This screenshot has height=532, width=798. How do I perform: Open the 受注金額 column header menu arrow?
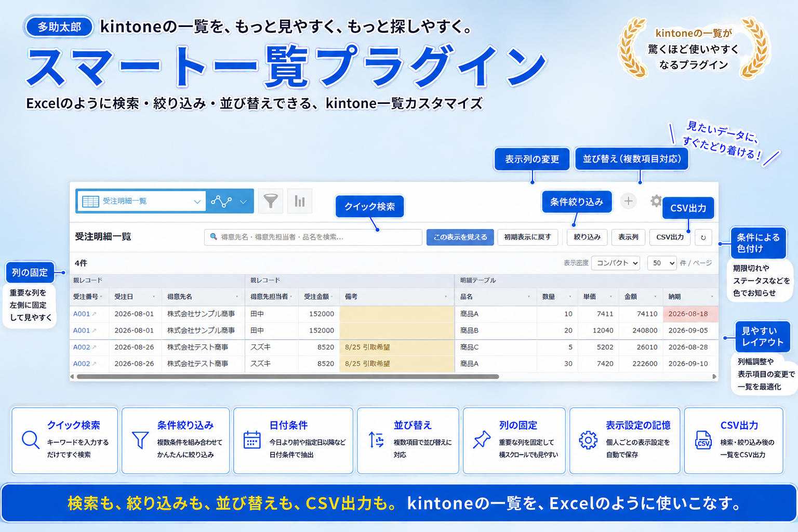click(332, 297)
